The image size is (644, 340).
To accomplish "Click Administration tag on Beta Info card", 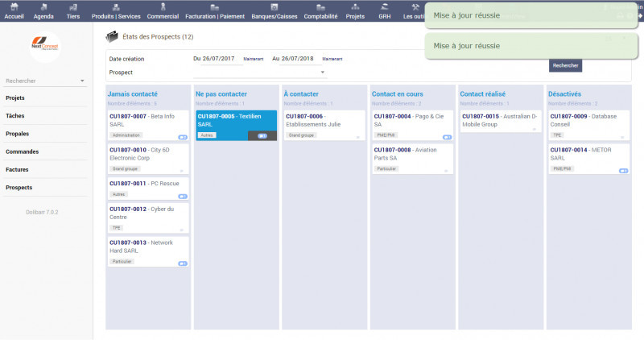I will (126, 135).
